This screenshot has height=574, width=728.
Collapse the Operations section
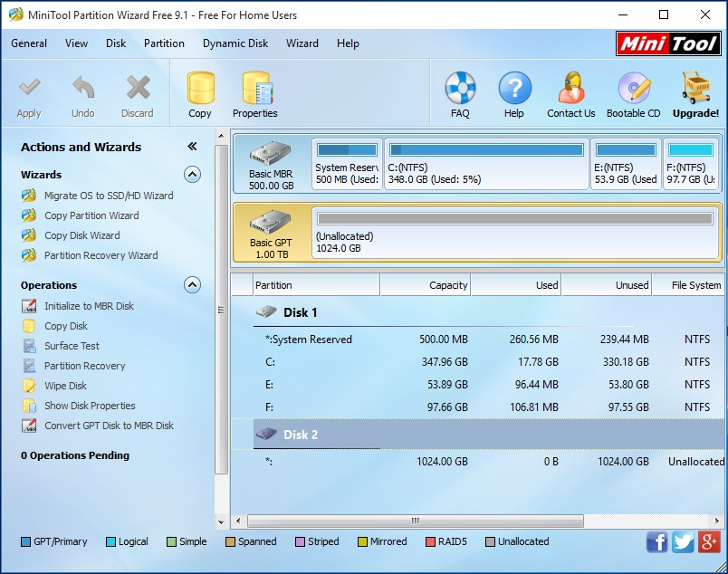click(192, 285)
